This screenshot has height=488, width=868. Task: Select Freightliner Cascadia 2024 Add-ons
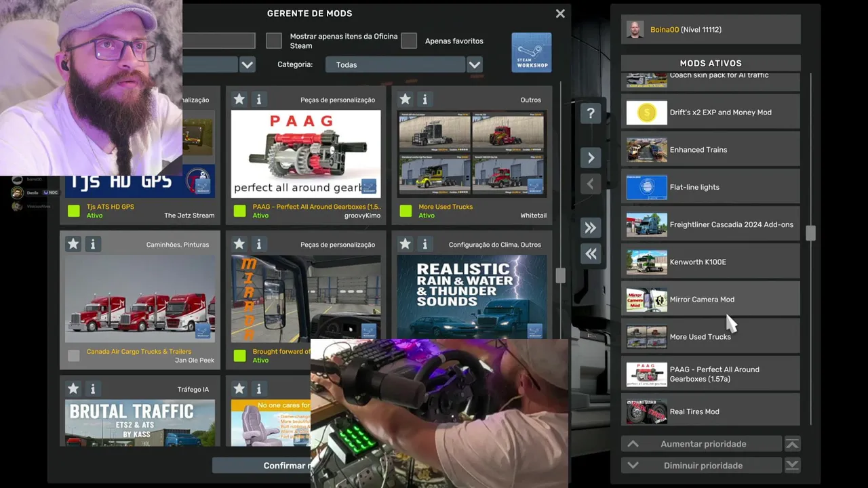(711, 224)
